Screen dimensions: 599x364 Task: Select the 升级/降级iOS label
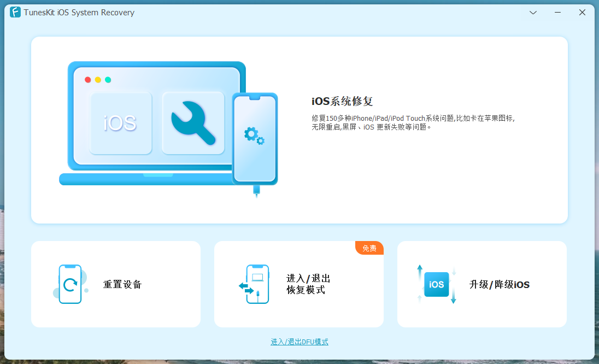coord(500,285)
